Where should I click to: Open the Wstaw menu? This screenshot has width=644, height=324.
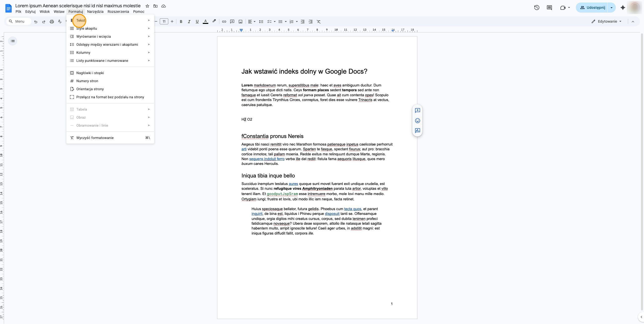pos(59,12)
